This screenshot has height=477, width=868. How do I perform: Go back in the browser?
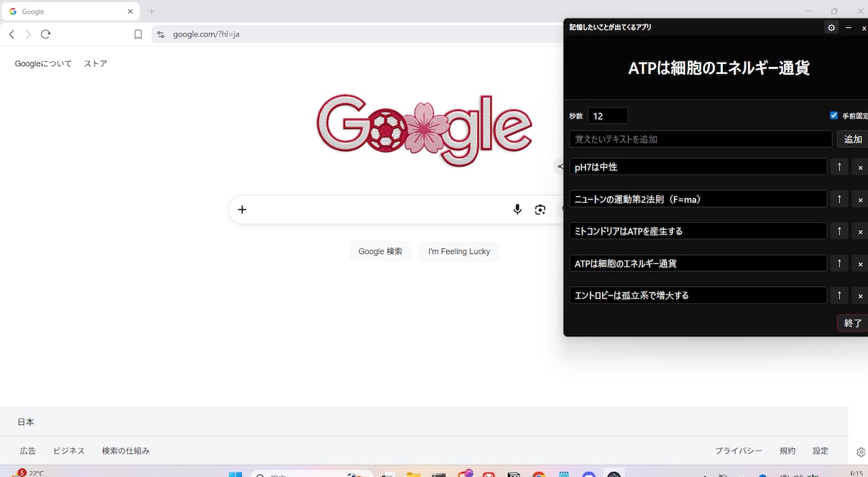coord(11,34)
